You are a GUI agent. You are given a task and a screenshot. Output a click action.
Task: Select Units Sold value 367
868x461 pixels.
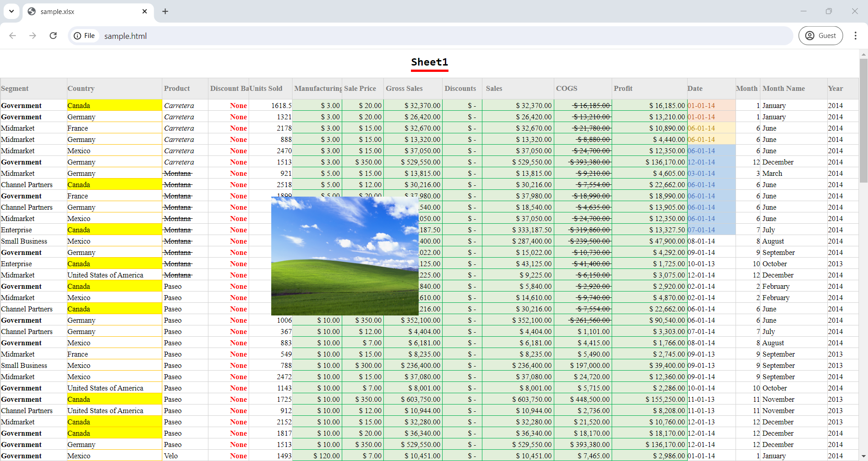[x=270, y=331]
